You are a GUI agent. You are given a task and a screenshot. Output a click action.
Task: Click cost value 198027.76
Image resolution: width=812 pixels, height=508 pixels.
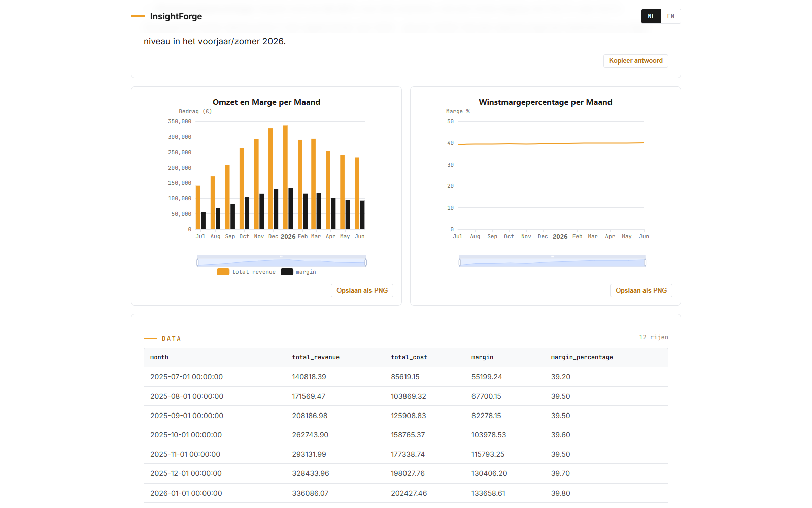[x=408, y=473]
